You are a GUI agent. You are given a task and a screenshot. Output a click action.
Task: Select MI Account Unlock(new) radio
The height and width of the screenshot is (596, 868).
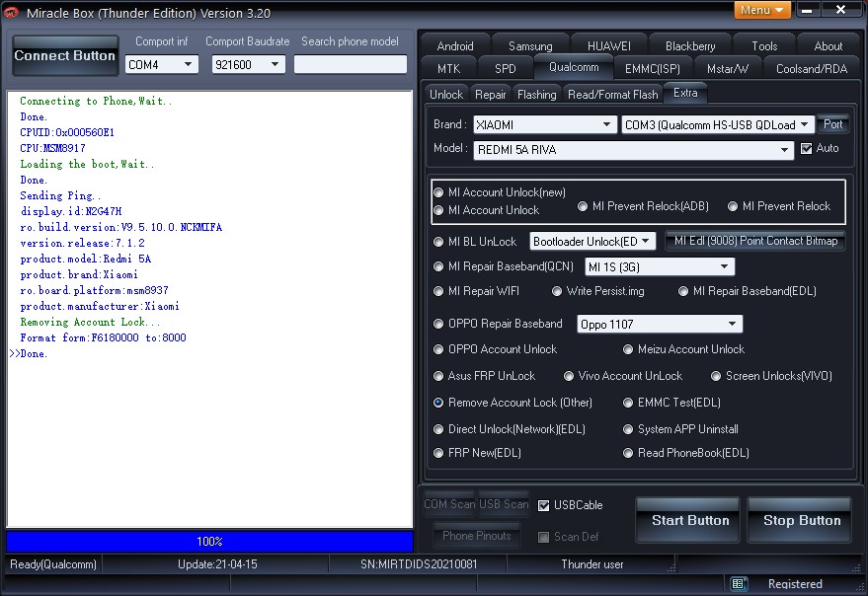click(x=438, y=192)
